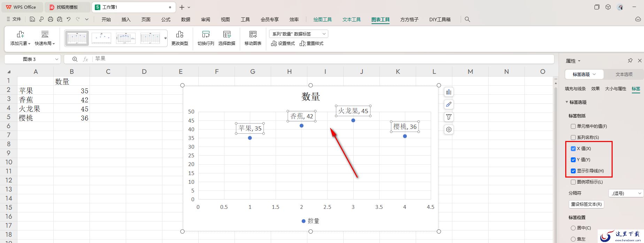Close the Properties side panel

coord(639,61)
